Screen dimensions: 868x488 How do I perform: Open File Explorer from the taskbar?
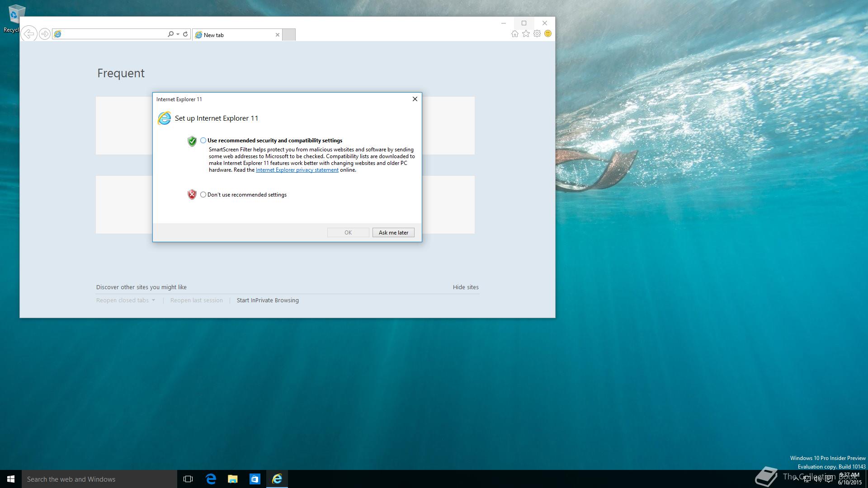point(233,479)
